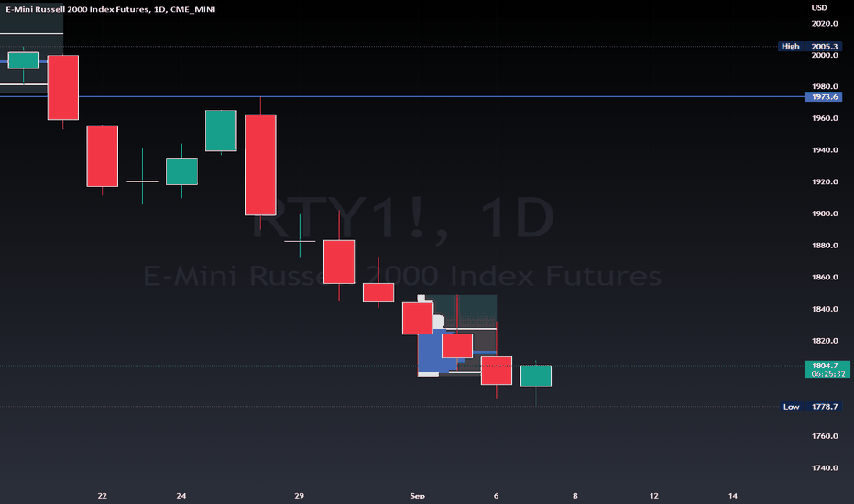
Task: Select the red candle above the 6 date
Action: 496,370
